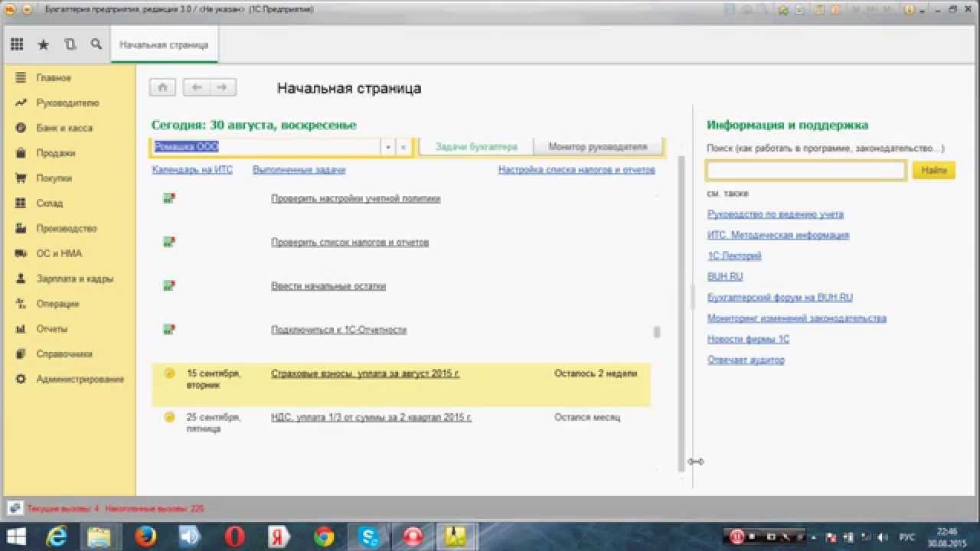Click task icon next to учетной политики
The height and width of the screenshot is (551, 980).
click(168, 198)
